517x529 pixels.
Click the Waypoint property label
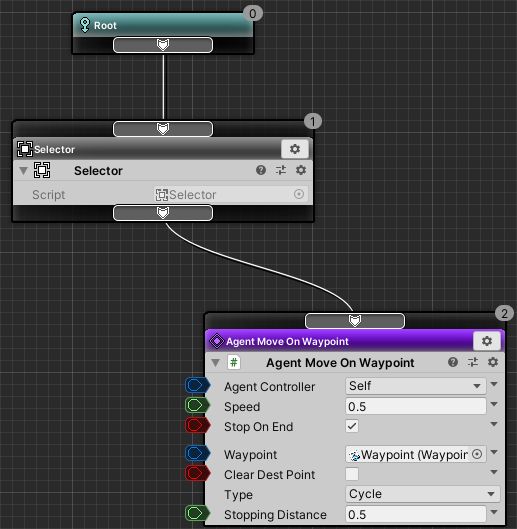[x=250, y=455]
